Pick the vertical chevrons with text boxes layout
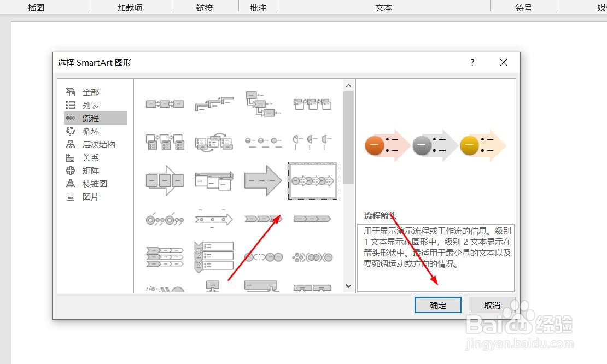The image size is (607, 364). coord(214,257)
